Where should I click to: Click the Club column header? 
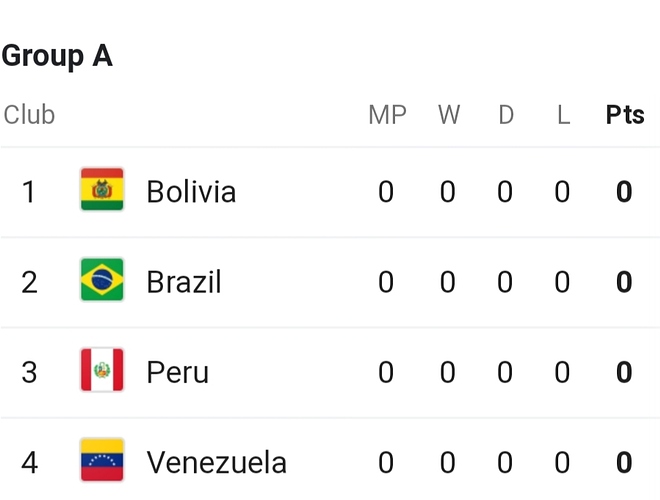(29, 114)
